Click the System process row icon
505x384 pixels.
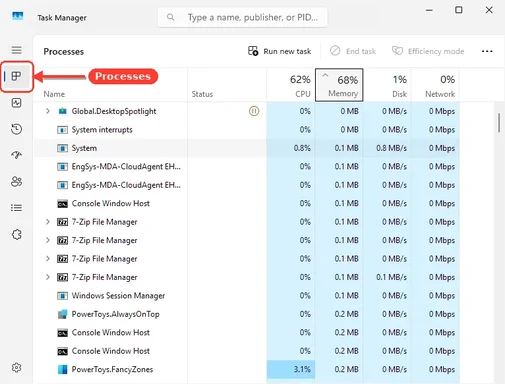pos(62,148)
